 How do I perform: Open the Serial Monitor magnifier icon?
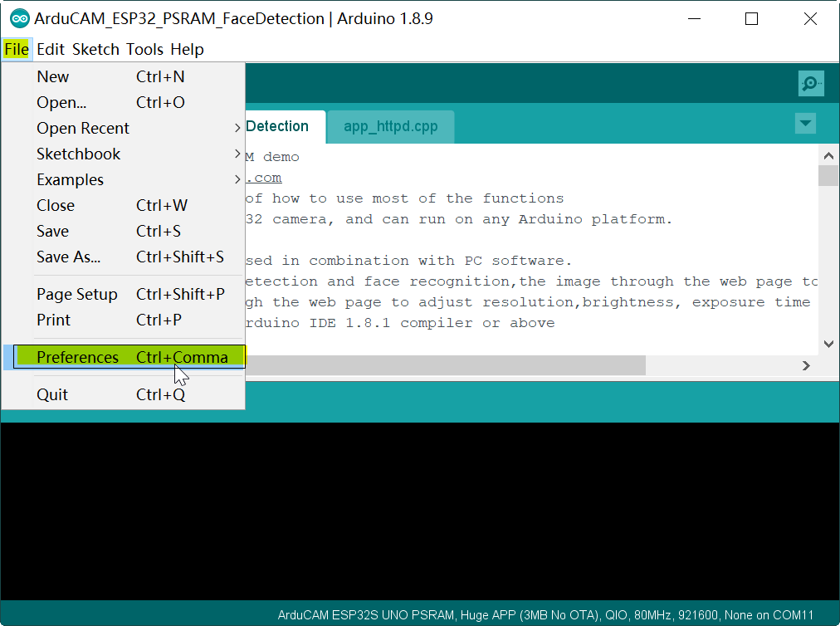click(x=811, y=83)
